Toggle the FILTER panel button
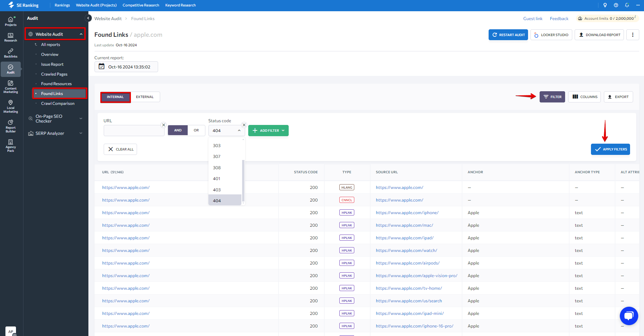 tap(552, 97)
